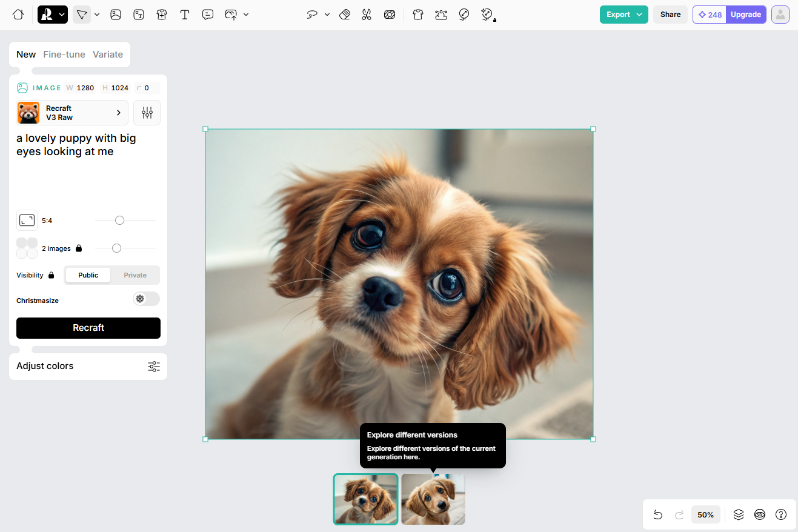Open the style settings sliders icon

point(147,113)
